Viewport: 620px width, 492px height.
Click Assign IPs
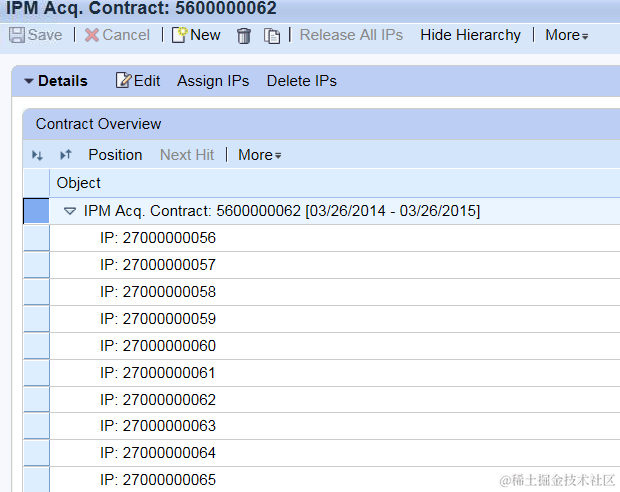pos(213,81)
